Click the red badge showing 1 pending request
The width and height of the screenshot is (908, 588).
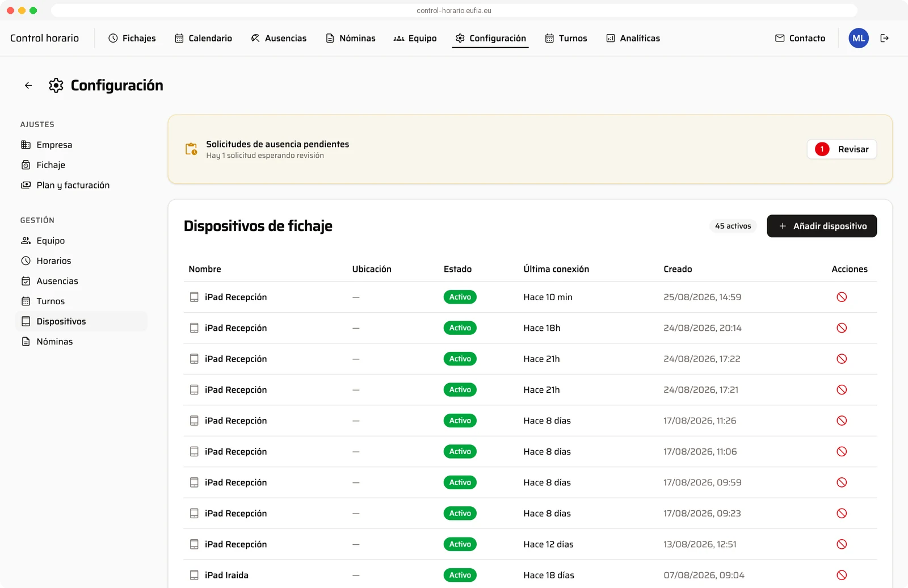[x=822, y=149]
